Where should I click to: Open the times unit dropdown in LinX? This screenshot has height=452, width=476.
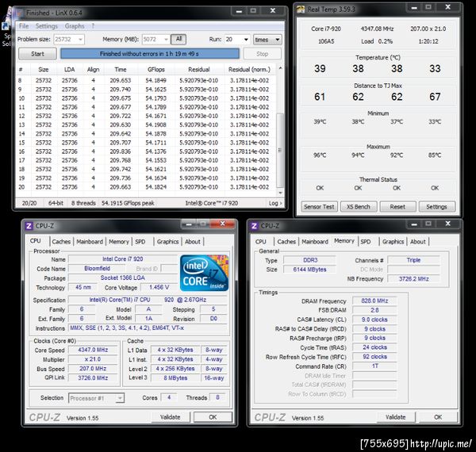pyautogui.click(x=267, y=40)
